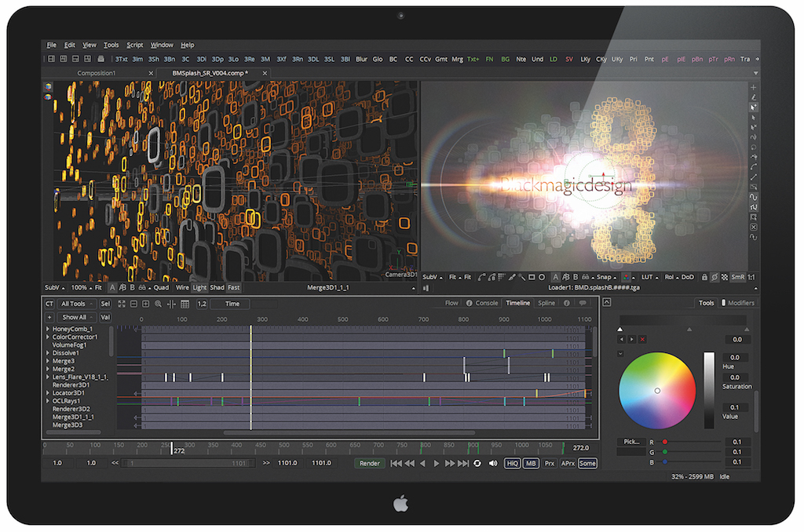Toggle Fast mode in 3D viewer
804x532 pixels.
click(234, 287)
